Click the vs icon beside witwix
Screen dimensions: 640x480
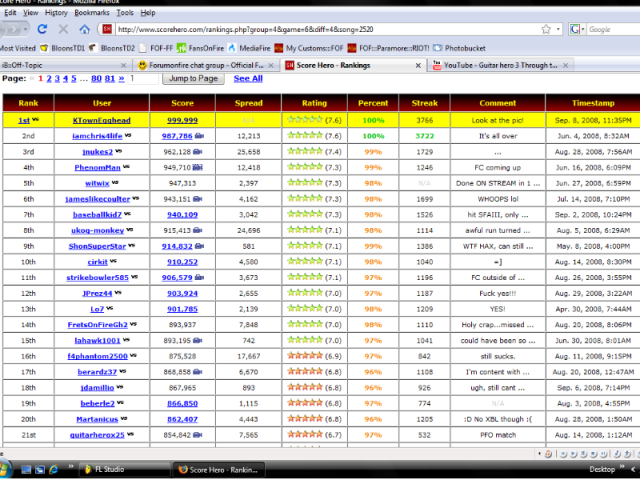(115, 182)
